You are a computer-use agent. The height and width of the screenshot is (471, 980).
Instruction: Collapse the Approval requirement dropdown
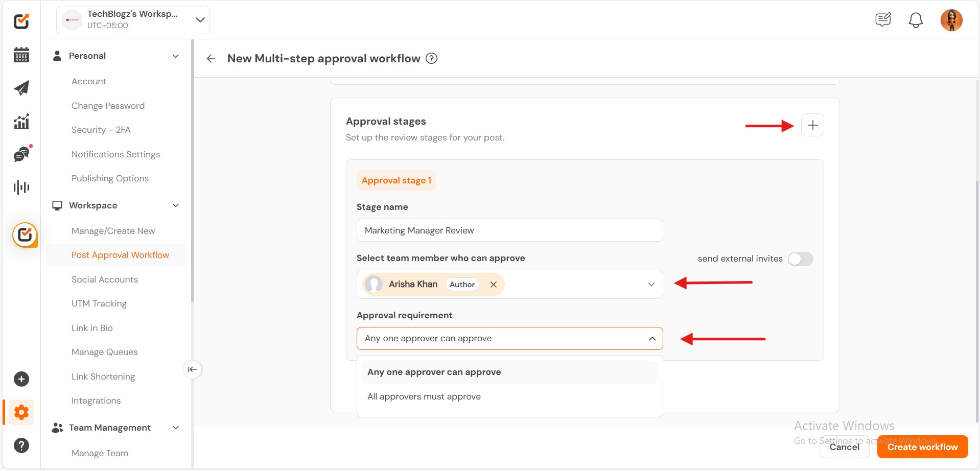point(652,339)
